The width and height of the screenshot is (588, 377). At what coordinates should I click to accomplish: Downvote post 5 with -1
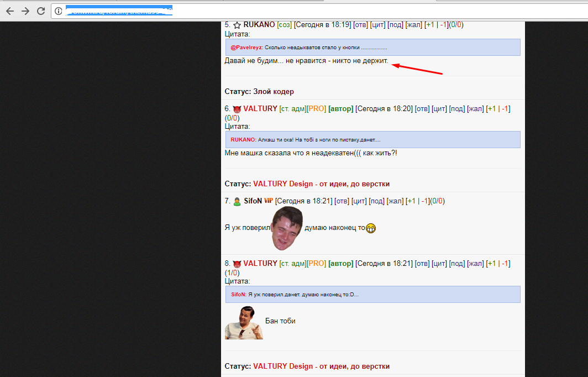click(443, 25)
